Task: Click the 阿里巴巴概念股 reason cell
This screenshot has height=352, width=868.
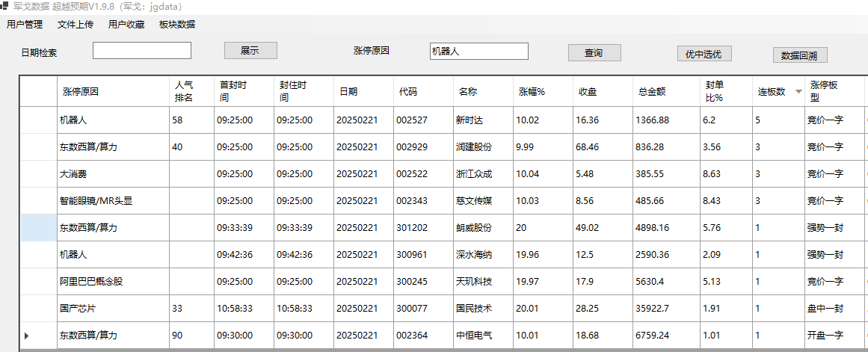Action: (x=113, y=281)
